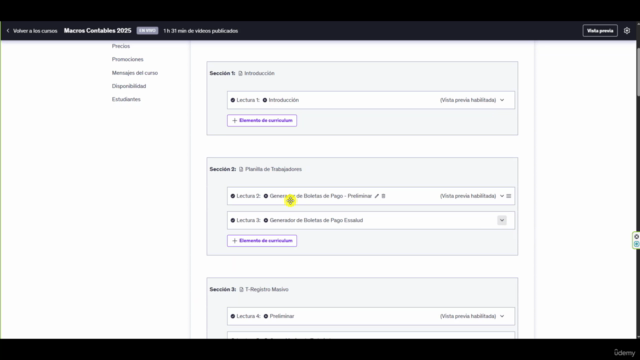This screenshot has height=360, width=640.
Task: Click the video icon beside Generador de Boletas Essalud
Action: pyautogui.click(x=266, y=220)
